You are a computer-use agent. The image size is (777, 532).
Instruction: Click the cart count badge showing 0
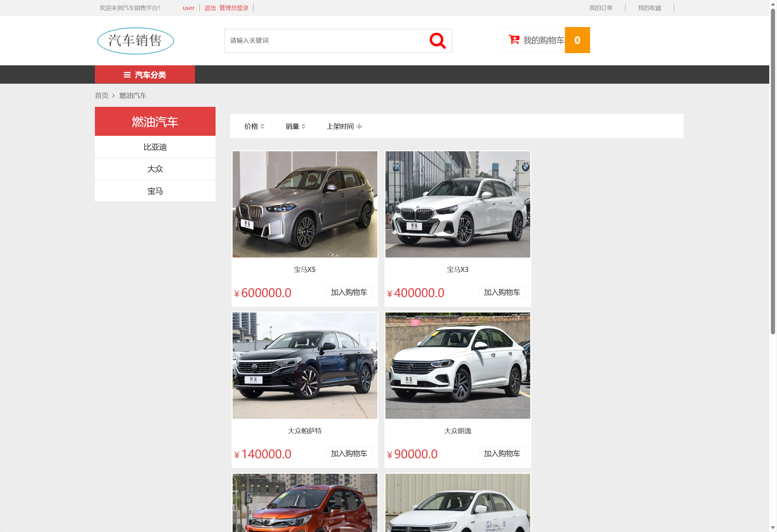pos(577,40)
